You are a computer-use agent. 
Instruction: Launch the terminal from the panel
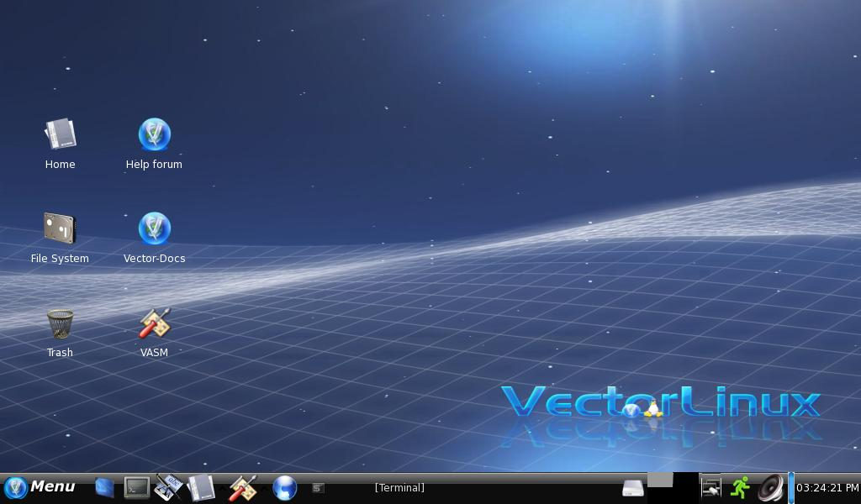(136, 487)
